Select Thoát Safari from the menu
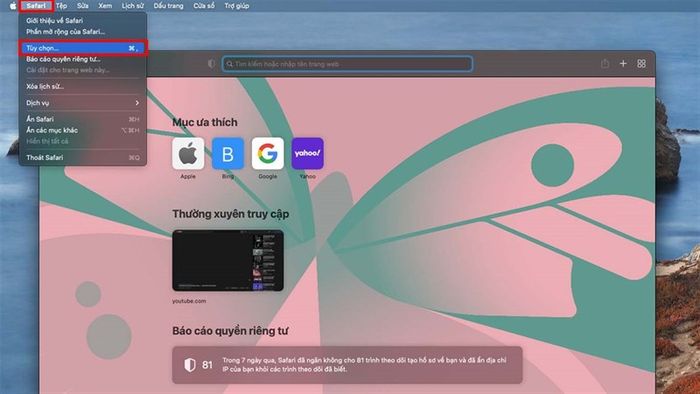Screen dimensions: 700x394 pos(83,158)
